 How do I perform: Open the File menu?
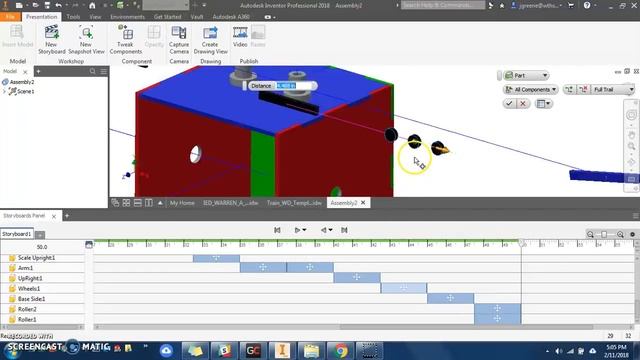(10, 17)
